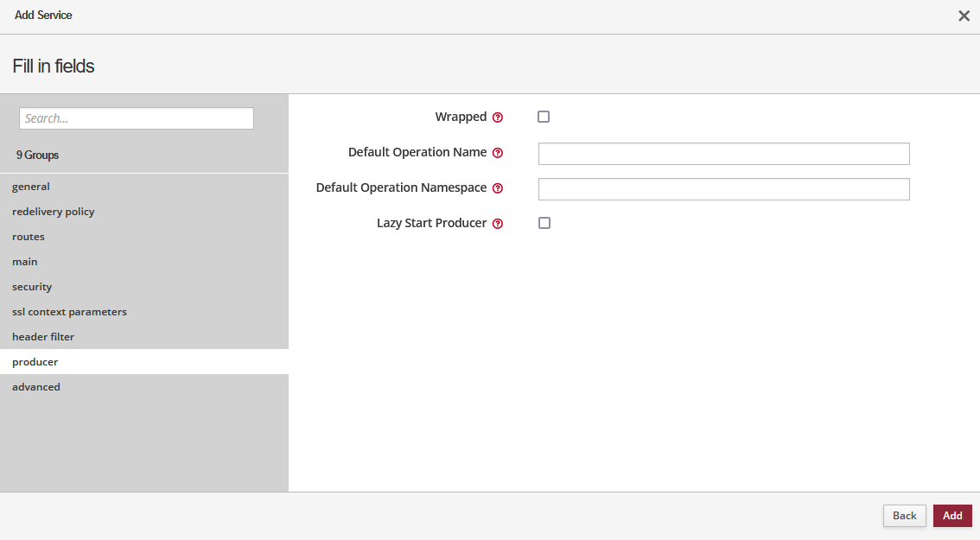This screenshot has height=540, width=980.
Task: Click the Default Operation Name text field
Action: pyautogui.click(x=723, y=154)
